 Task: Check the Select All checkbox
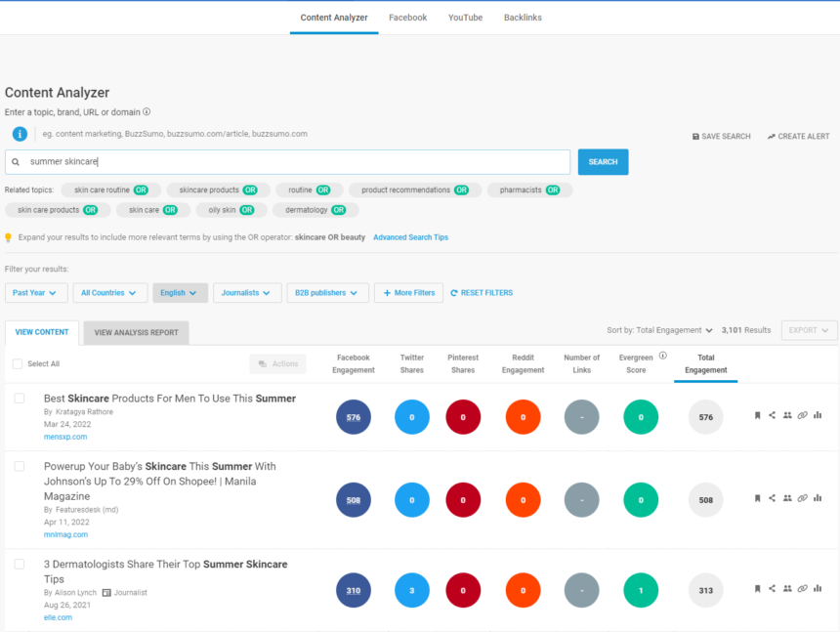17,361
